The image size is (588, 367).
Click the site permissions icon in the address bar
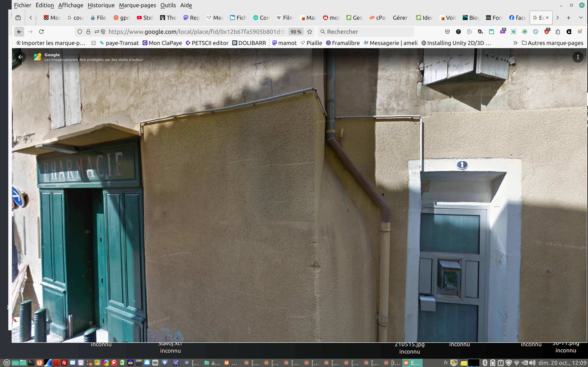97,32
